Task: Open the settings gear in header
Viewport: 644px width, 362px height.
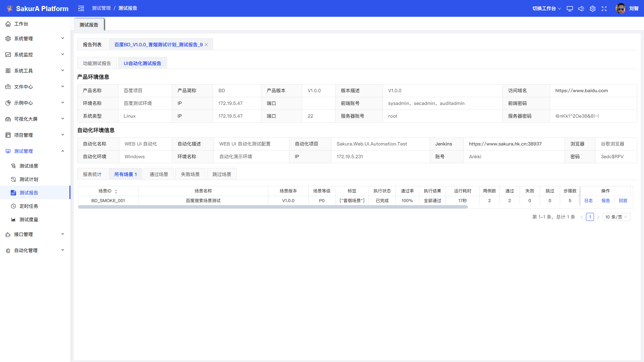Action: tap(593, 9)
